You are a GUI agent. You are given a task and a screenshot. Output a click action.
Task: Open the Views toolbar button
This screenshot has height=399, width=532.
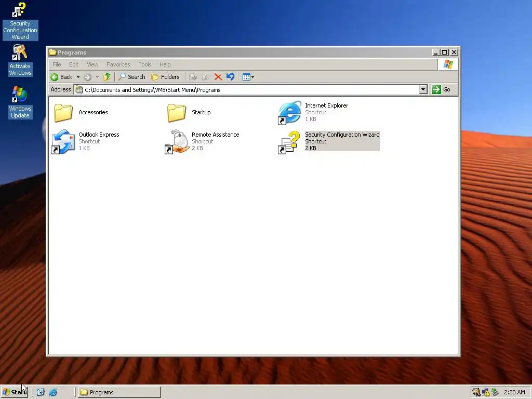[x=248, y=77]
